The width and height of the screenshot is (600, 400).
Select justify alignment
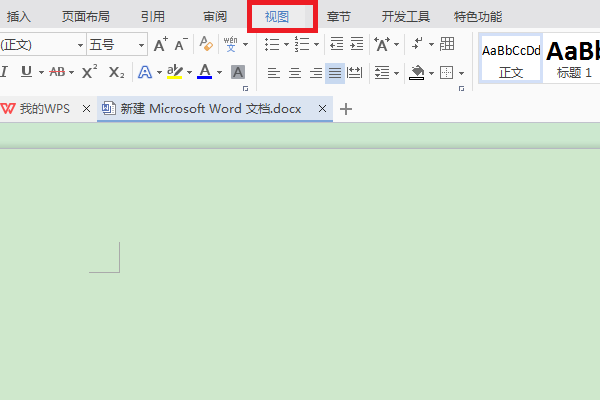tap(335, 73)
